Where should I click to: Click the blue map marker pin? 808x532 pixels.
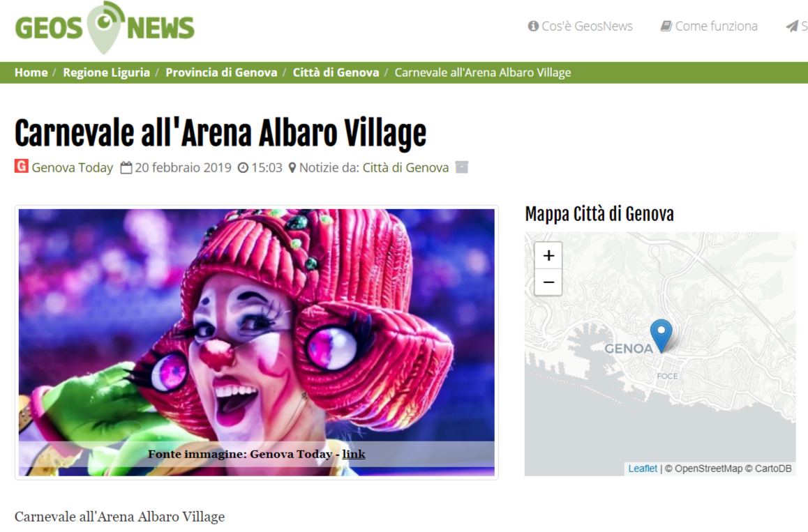tap(661, 335)
